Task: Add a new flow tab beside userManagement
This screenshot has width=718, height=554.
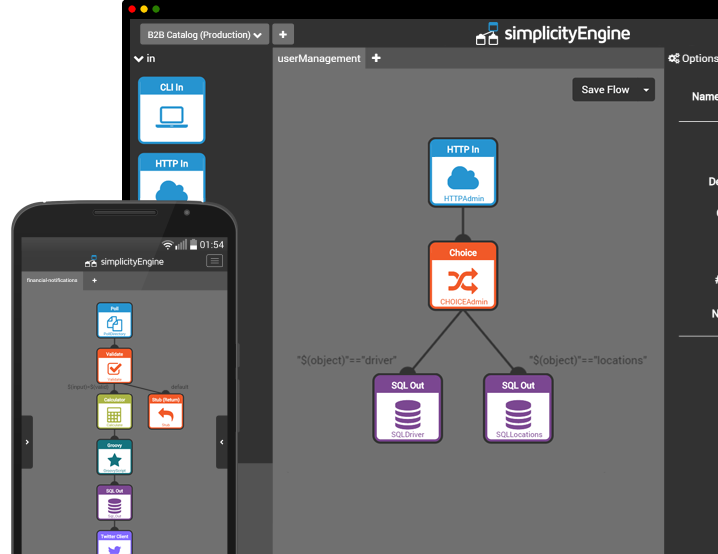Action: (x=376, y=59)
